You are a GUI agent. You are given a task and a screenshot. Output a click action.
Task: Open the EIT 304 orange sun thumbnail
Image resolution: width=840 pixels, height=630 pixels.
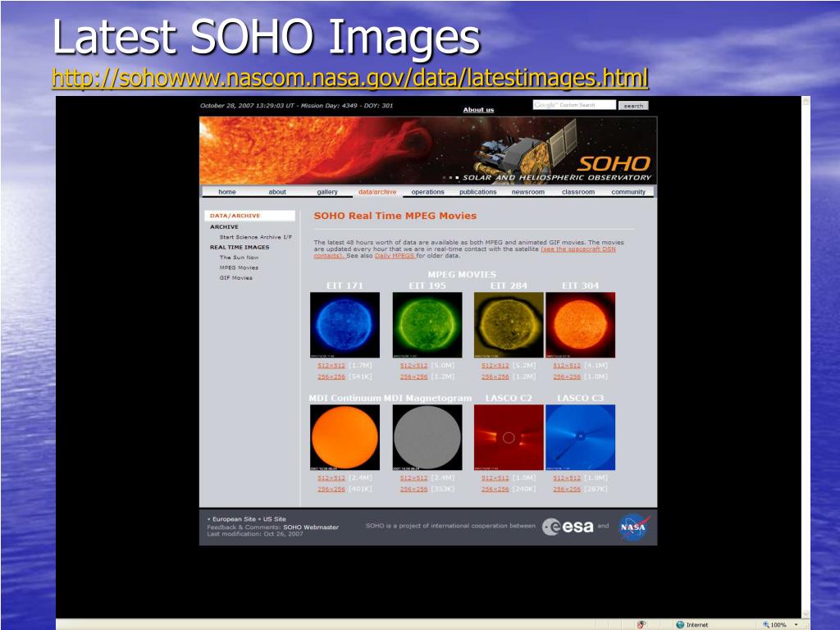580,325
